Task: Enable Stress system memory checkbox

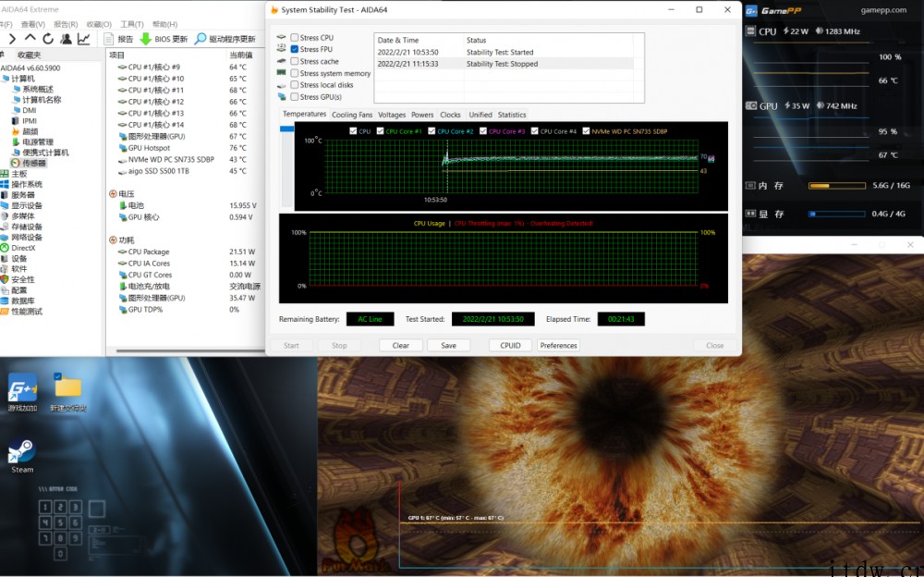Action: (x=295, y=73)
